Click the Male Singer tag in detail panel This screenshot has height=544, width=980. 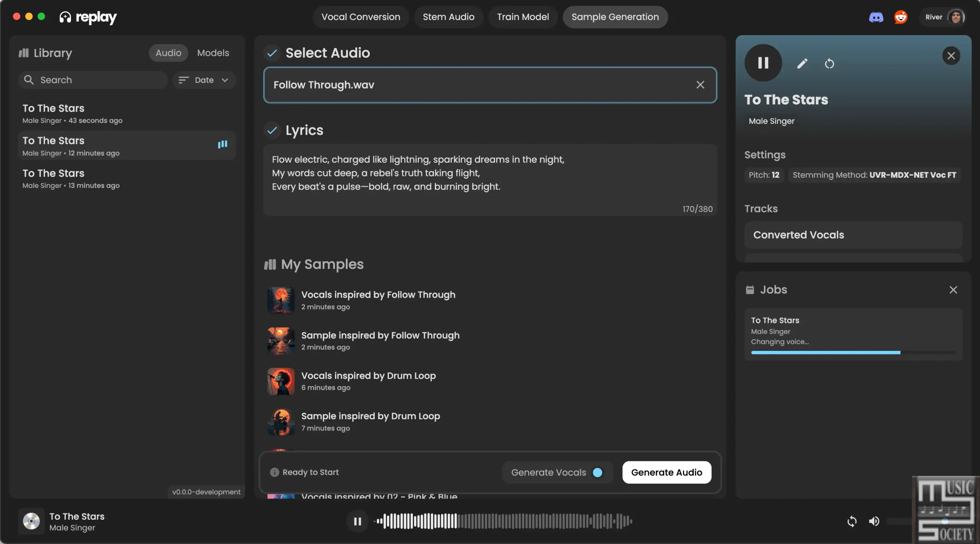point(771,121)
